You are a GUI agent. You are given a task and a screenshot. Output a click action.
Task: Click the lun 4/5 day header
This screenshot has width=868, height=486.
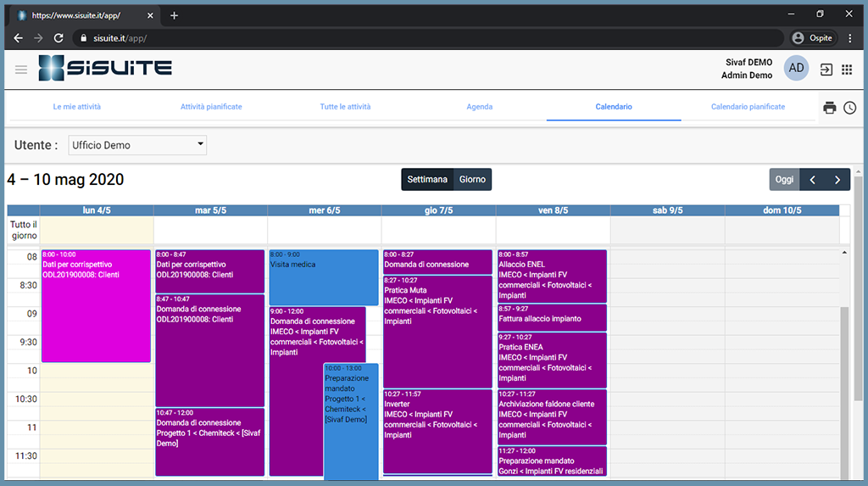[x=97, y=210]
